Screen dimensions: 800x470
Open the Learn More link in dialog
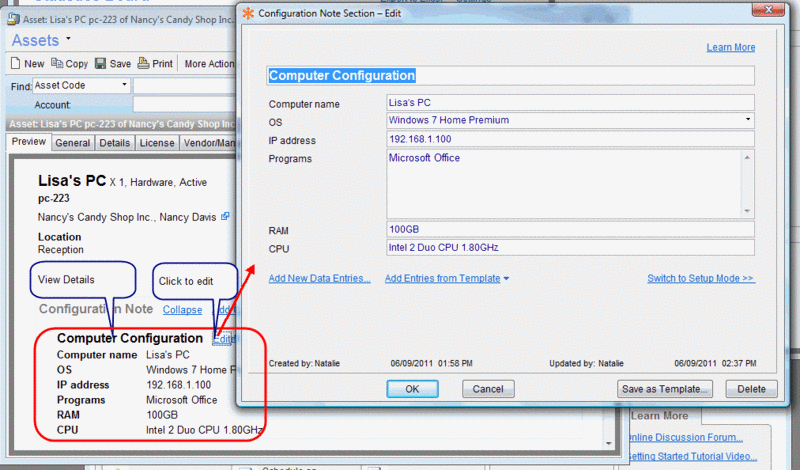[x=730, y=47]
